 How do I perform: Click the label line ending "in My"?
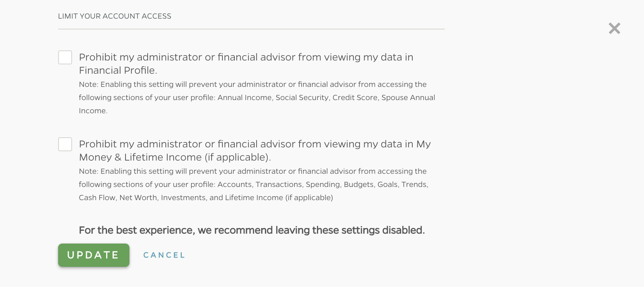[255, 144]
